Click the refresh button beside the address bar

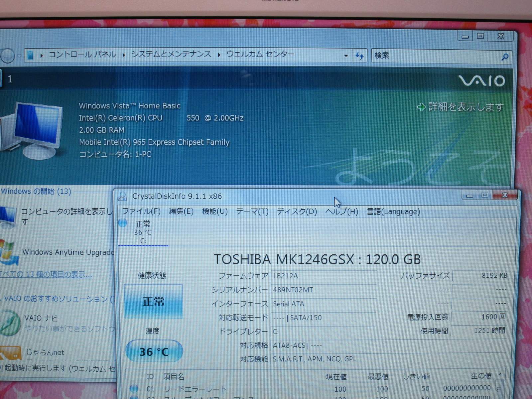359,56
